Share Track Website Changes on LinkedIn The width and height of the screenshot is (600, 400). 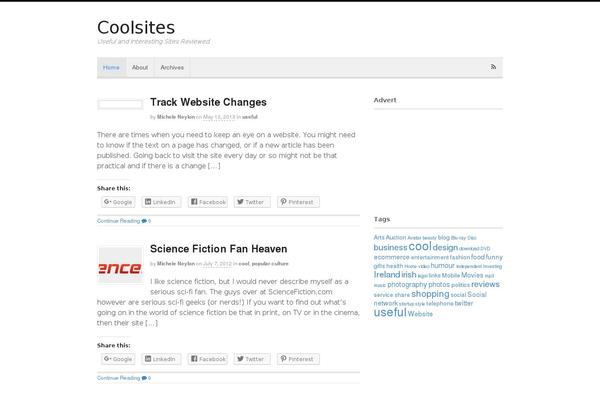point(161,202)
